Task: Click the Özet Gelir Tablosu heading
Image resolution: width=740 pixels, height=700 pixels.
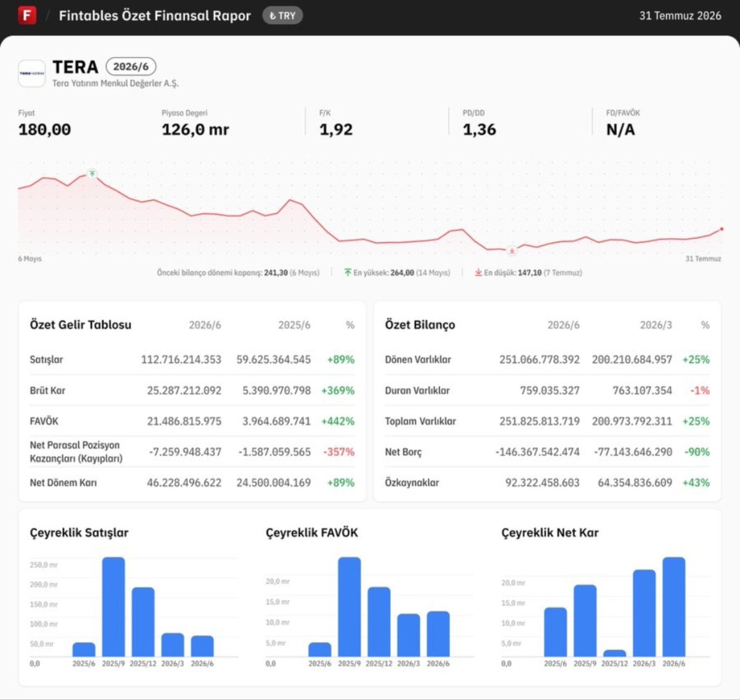Action: tap(81, 325)
